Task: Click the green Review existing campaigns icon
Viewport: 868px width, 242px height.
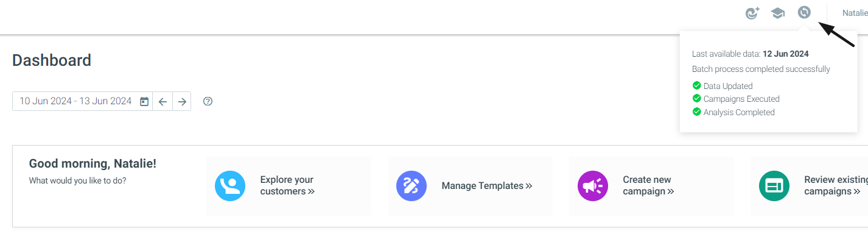Action: pos(774,186)
